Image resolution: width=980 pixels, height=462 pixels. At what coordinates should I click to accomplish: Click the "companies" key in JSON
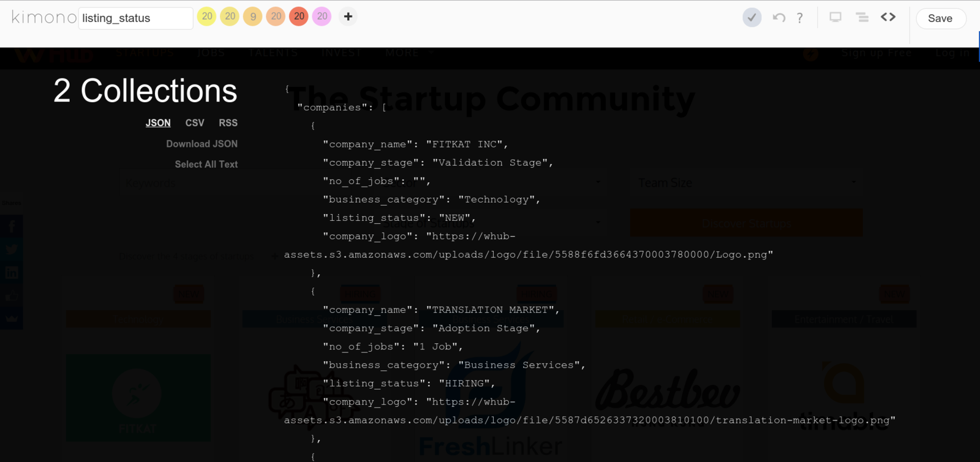(x=333, y=108)
